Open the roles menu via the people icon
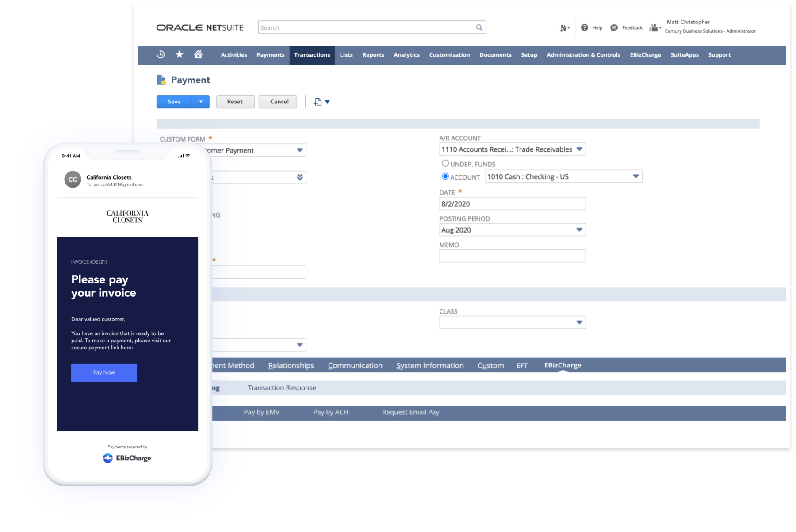Image resolution: width=796 pixels, height=532 pixels. click(x=654, y=27)
